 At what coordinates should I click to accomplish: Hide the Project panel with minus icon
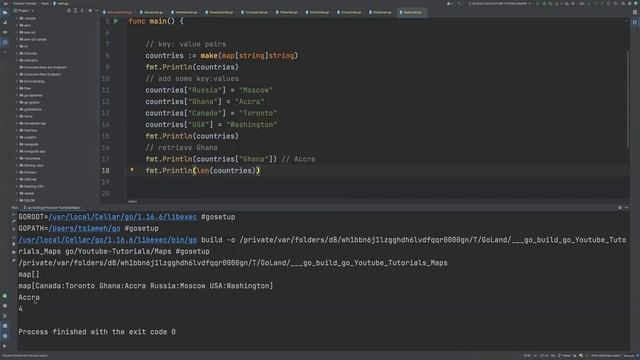point(96,11)
